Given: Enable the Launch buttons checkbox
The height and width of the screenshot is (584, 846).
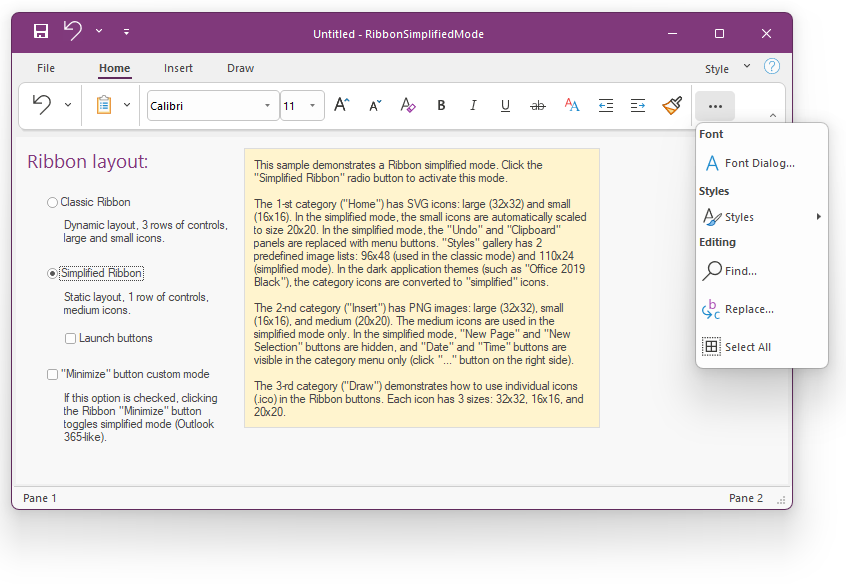Looking at the screenshot, I should (x=71, y=338).
